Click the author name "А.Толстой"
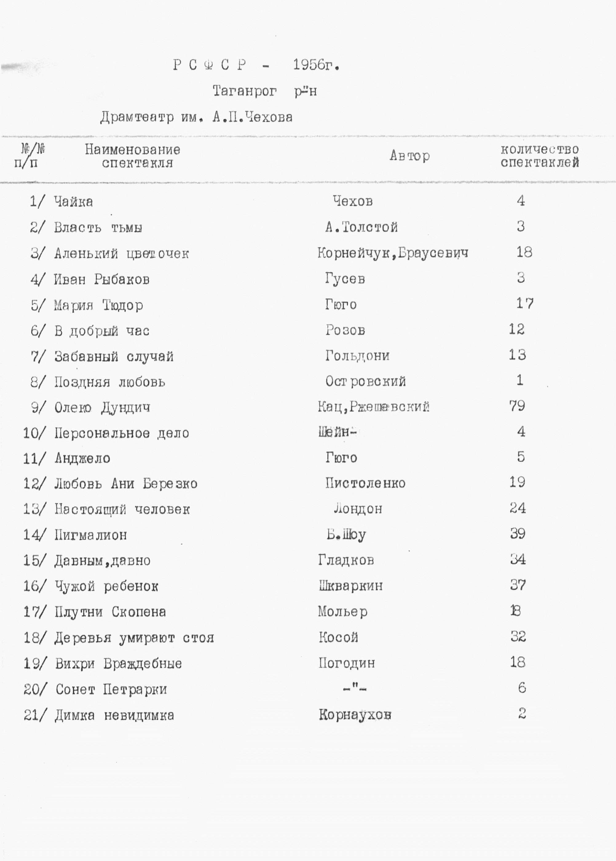616x861 pixels. point(361,227)
